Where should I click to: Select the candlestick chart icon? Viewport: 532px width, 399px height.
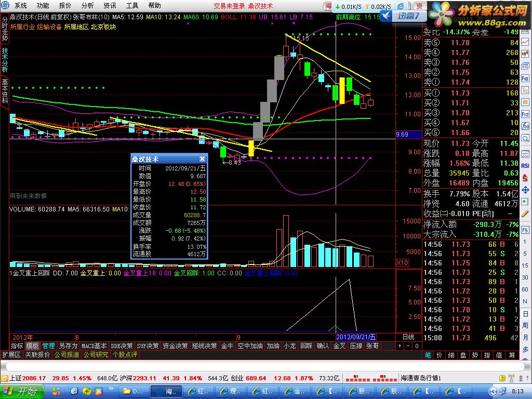click(x=525, y=54)
